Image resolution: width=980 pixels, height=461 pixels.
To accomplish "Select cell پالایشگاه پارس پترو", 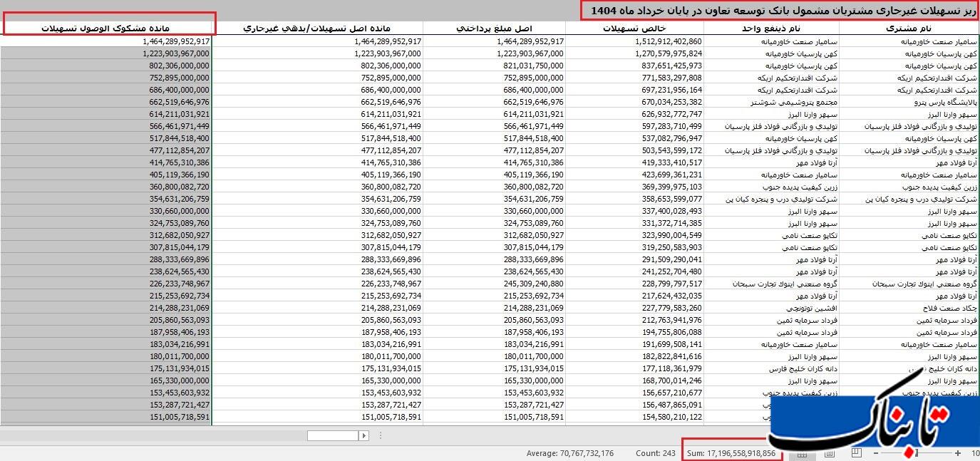I will point(909,102).
